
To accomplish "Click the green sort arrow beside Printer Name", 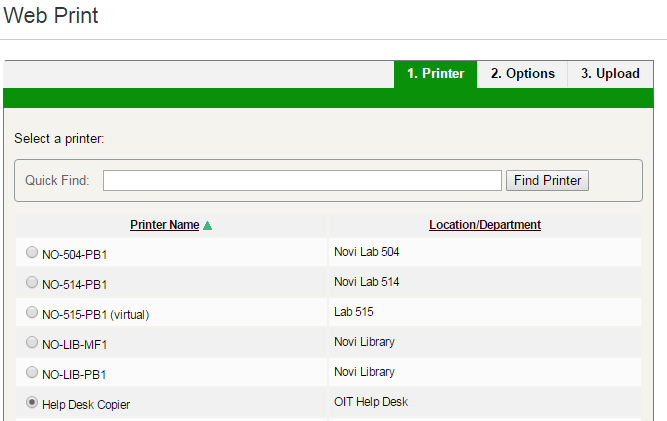I will [x=208, y=225].
